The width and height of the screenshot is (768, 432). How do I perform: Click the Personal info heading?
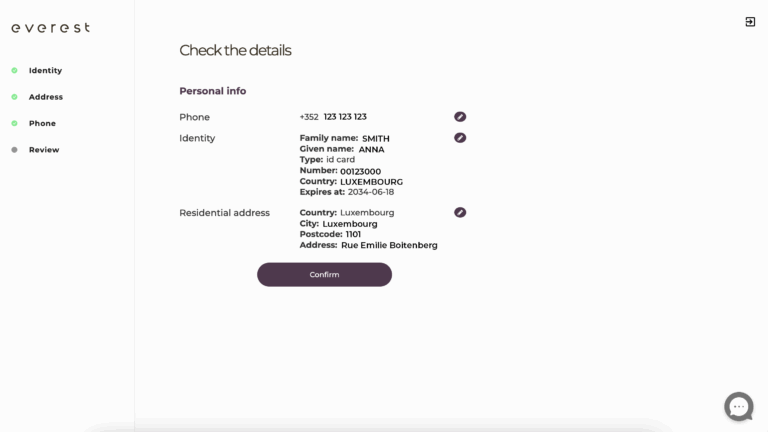click(212, 91)
